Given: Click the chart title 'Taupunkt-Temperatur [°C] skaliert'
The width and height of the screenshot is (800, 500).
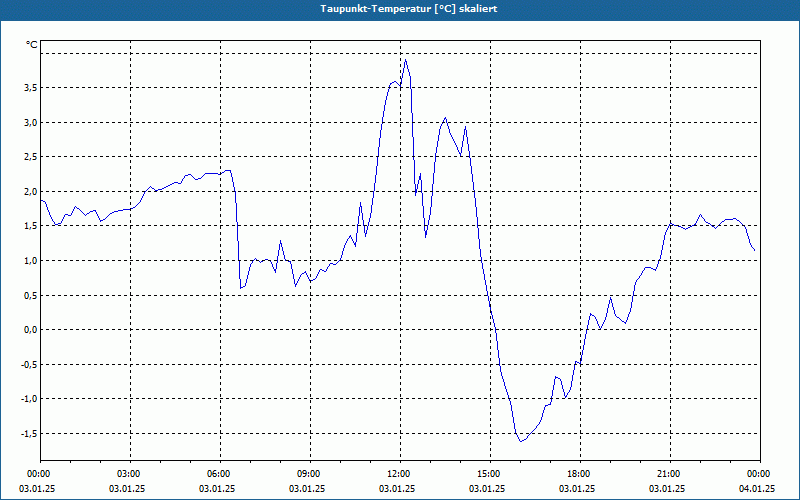Looking at the screenshot, I should click(x=409, y=9).
